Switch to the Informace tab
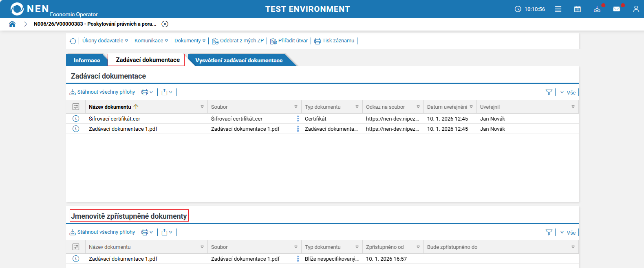644x268 pixels. pyautogui.click(x=86, y=60)
